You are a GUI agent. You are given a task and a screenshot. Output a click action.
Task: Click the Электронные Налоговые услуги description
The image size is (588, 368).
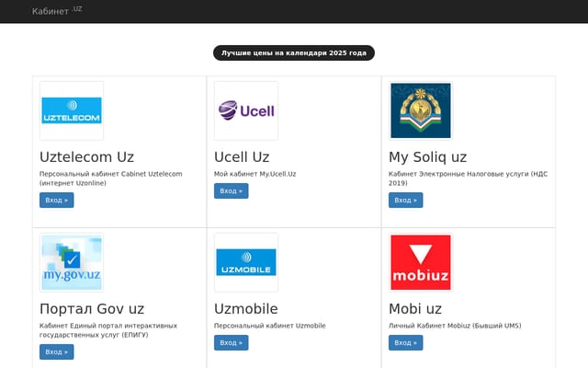point(468,178)
